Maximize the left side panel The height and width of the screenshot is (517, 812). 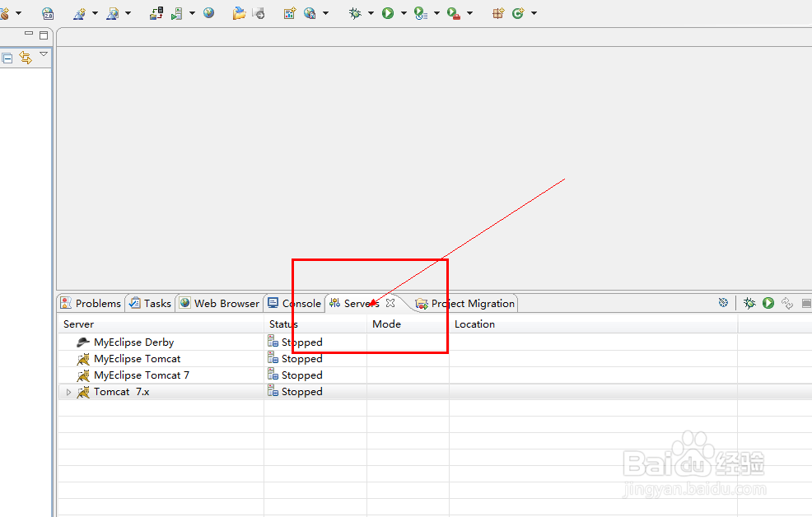[44, 35]
